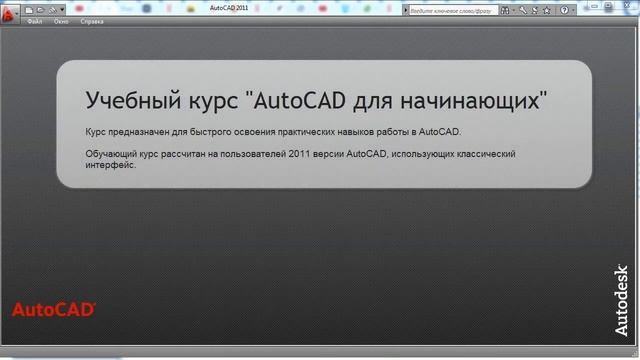Open the Справка menu
The image size is (640, 360).
pyautogui.click(x=92, y=21)
